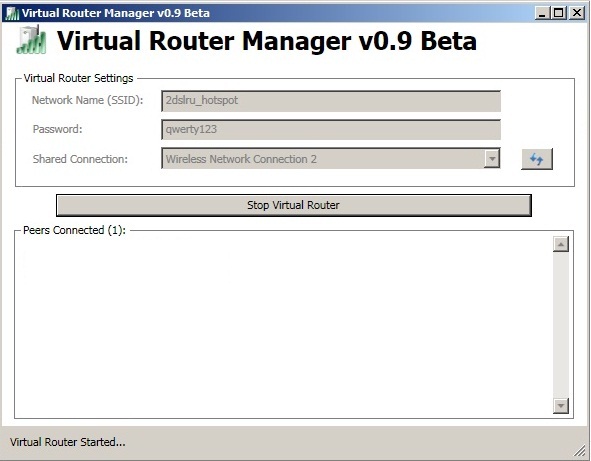Click the Virtual Router Manager title bar text

pos(115,13)
